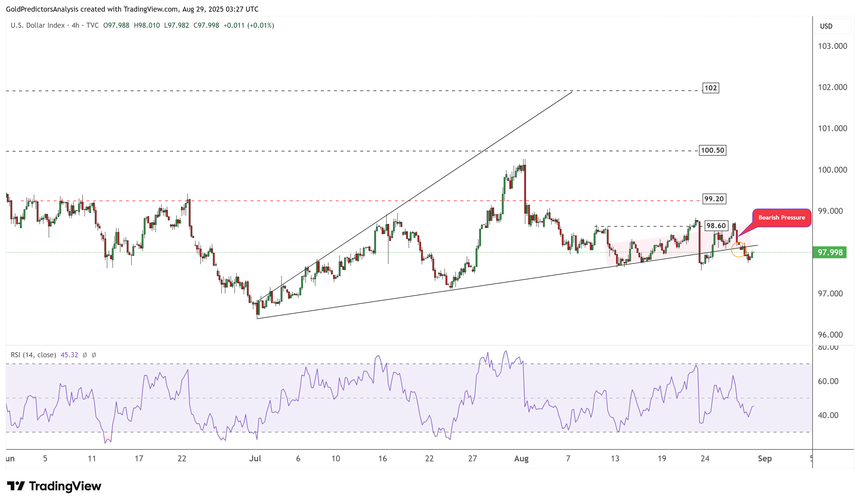Click the Sep label on date axis
860x504 pixels.
(765, 458)
